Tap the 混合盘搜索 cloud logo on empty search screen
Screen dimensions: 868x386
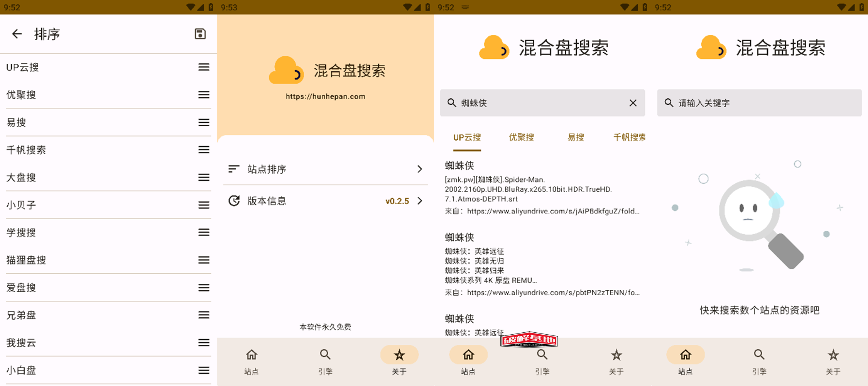point(711,47)
